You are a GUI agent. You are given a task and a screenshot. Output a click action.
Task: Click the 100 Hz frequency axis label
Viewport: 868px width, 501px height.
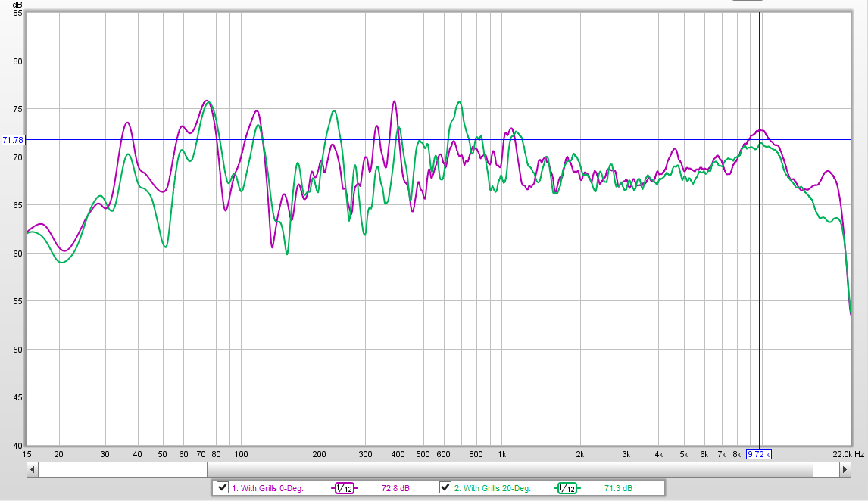pyautogui.click(x=241, y=454)
